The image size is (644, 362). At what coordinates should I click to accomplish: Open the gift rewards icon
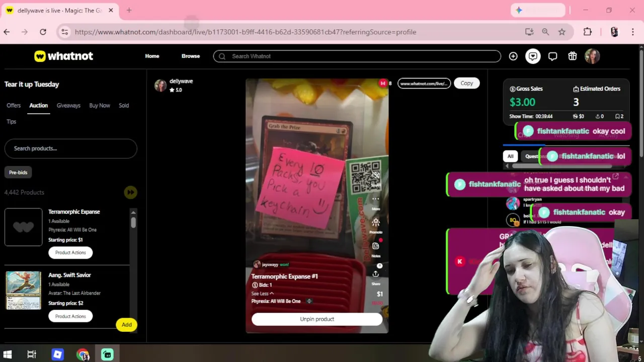click(572, 56)
